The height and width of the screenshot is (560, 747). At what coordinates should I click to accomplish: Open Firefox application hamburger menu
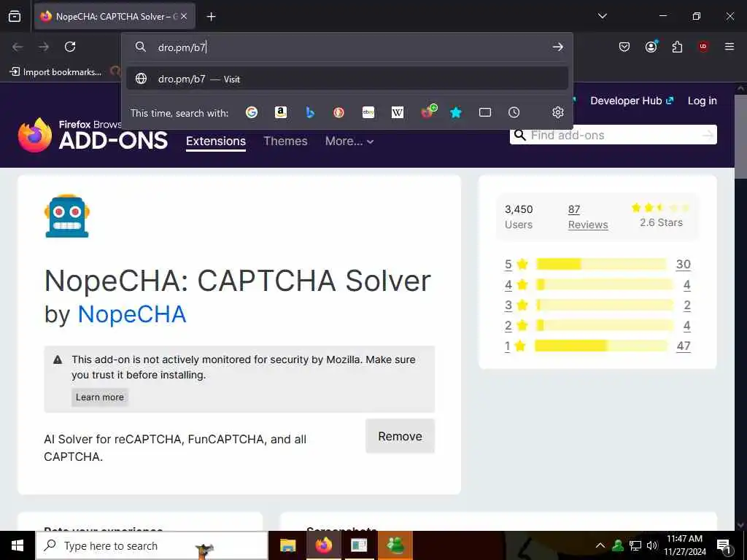point(729,47)
